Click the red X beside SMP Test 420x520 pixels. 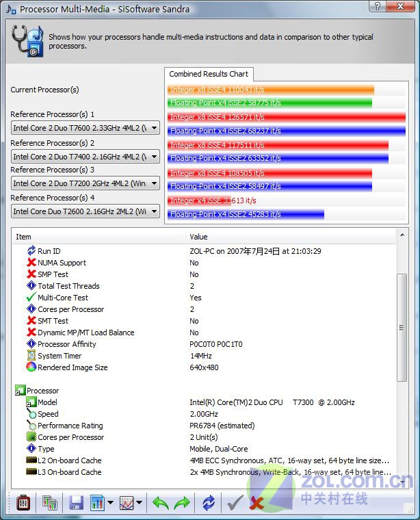(31, 274)
